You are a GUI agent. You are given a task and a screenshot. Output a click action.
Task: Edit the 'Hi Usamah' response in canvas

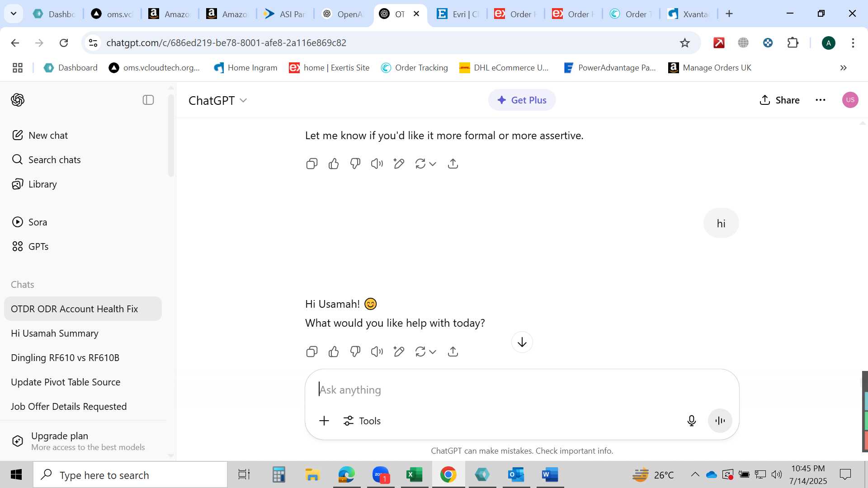[x=399, y=352]
